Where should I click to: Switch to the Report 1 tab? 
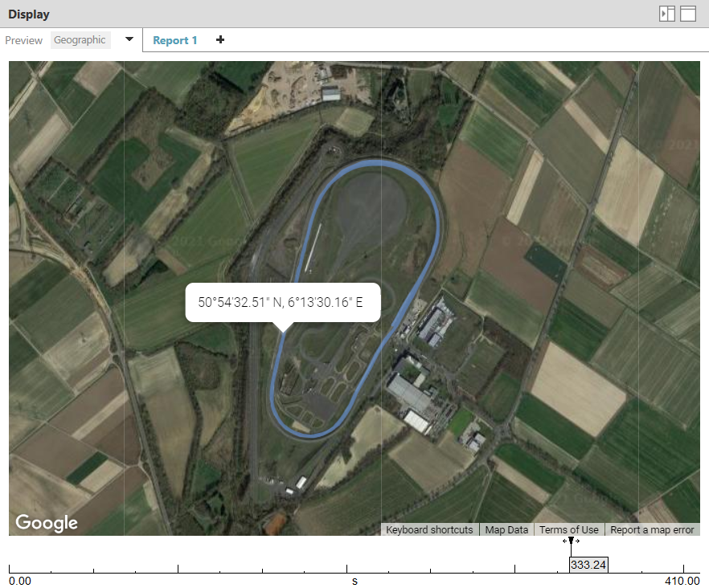point(174,40)
